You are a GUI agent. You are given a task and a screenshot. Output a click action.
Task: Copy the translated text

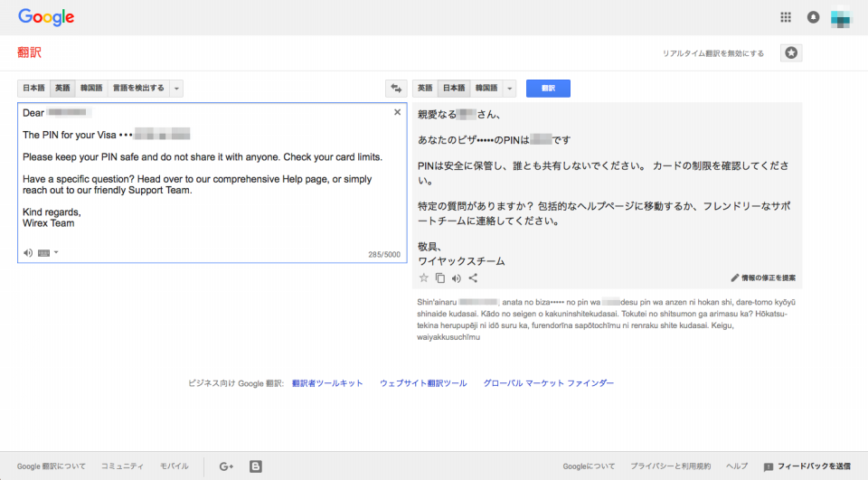pyautogui.click(x=440, y=278)
